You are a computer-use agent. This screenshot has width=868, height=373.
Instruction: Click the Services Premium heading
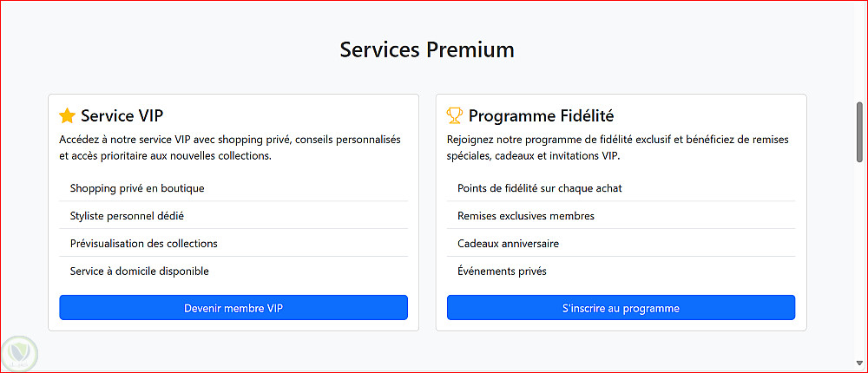427,49
